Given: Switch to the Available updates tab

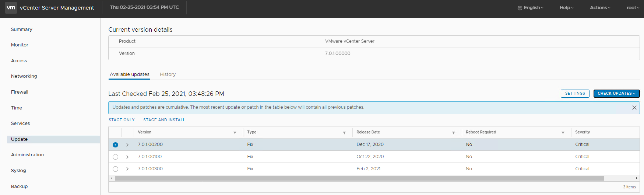Looking at the screenshot, I should 130,74.
